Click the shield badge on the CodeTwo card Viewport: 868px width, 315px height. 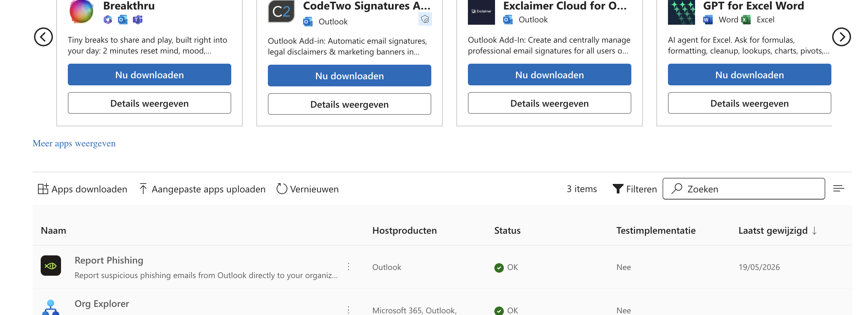pos(425,19)
